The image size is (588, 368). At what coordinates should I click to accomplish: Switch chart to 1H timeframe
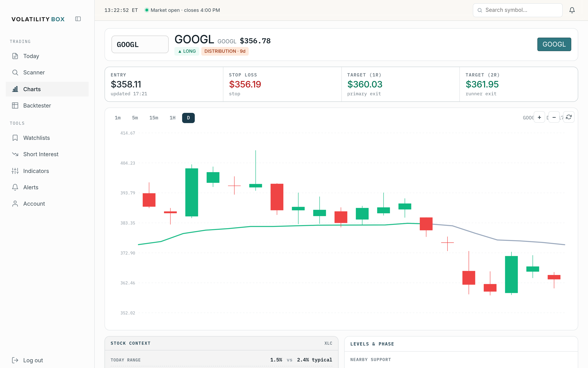tap(172, 118)
